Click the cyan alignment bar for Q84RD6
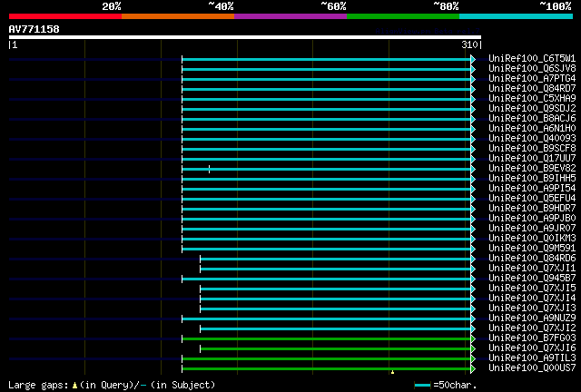581x392 pixels. click(335, 260)
